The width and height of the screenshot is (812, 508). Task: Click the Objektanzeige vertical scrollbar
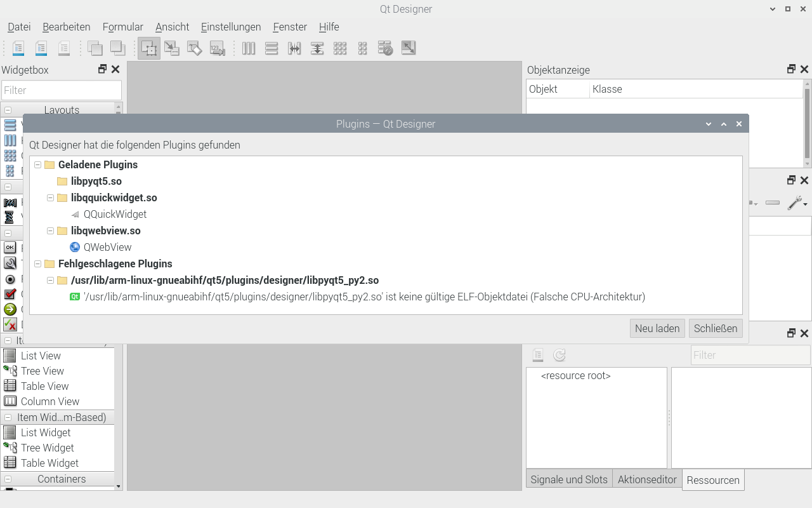pos(807,123)
